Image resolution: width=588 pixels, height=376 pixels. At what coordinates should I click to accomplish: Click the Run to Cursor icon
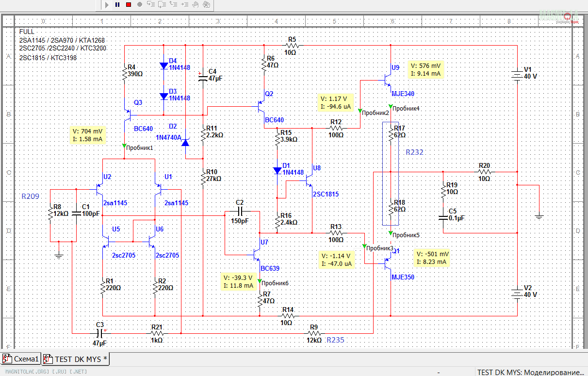click(x=184, y=4)
